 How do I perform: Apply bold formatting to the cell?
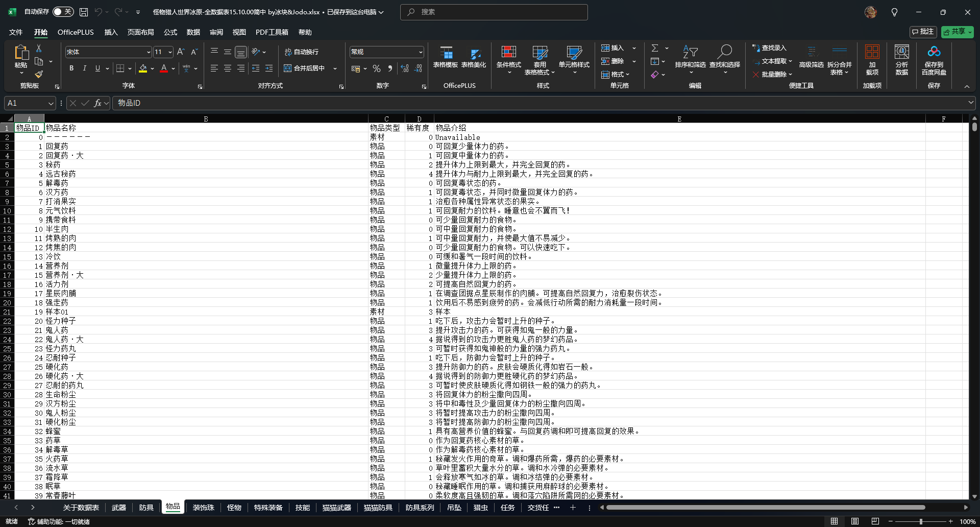[x=71, y=68]
